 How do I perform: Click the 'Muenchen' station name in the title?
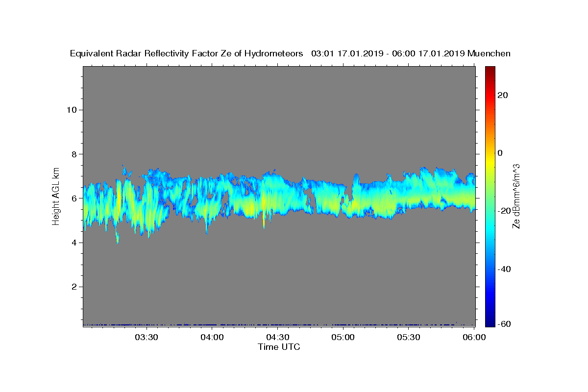490,54
